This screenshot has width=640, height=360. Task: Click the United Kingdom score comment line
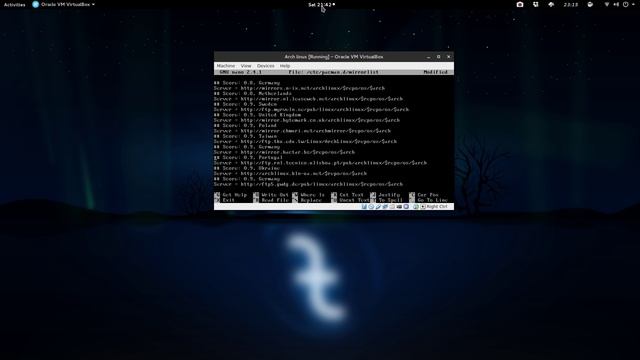[258, 115]
